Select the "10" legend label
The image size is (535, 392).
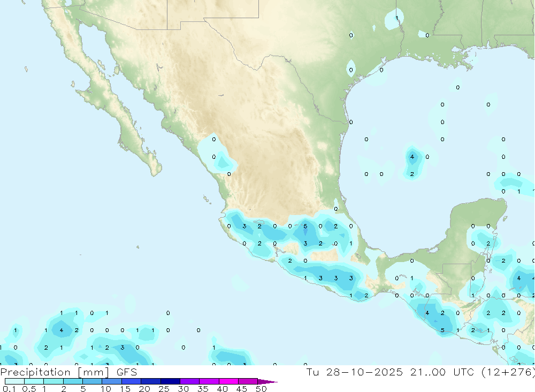click(105, 389)
